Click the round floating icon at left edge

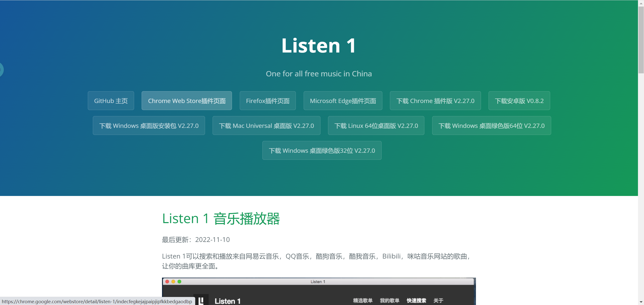1,70
